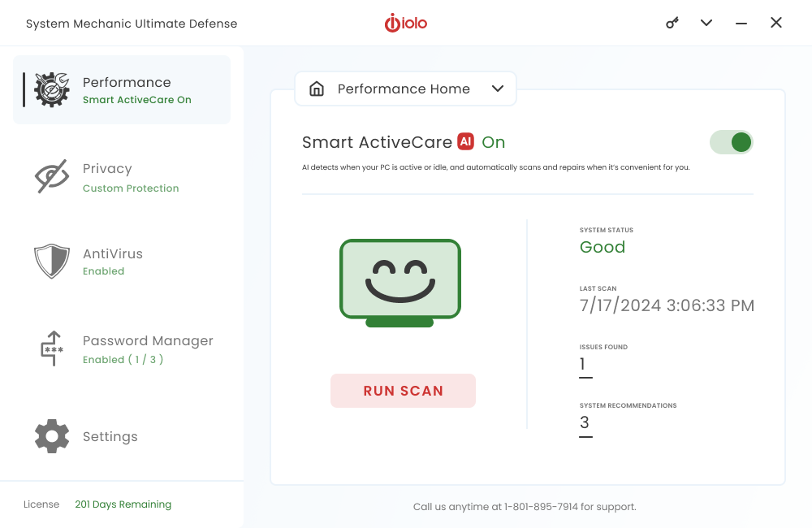
Task: Open the Password Manager section
Action: pyautogui.click(x=148, y=341)
